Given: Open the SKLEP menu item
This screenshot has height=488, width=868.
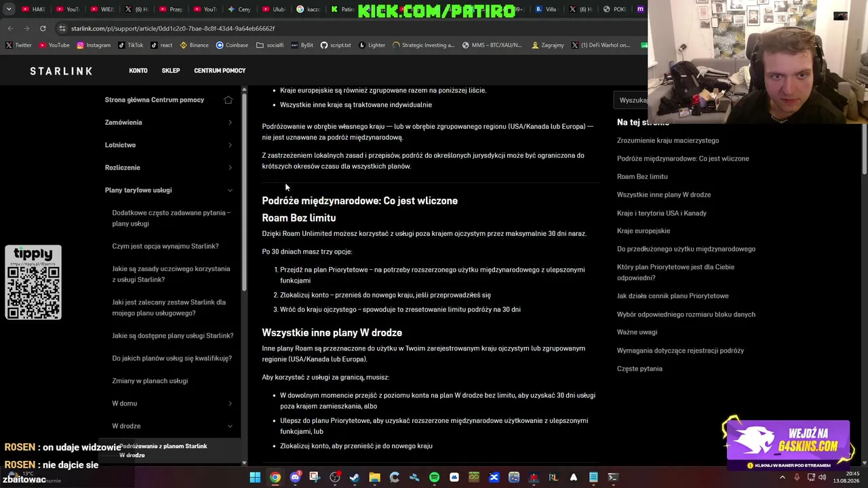Looking at the screenshot, I should tap(171, 70).
